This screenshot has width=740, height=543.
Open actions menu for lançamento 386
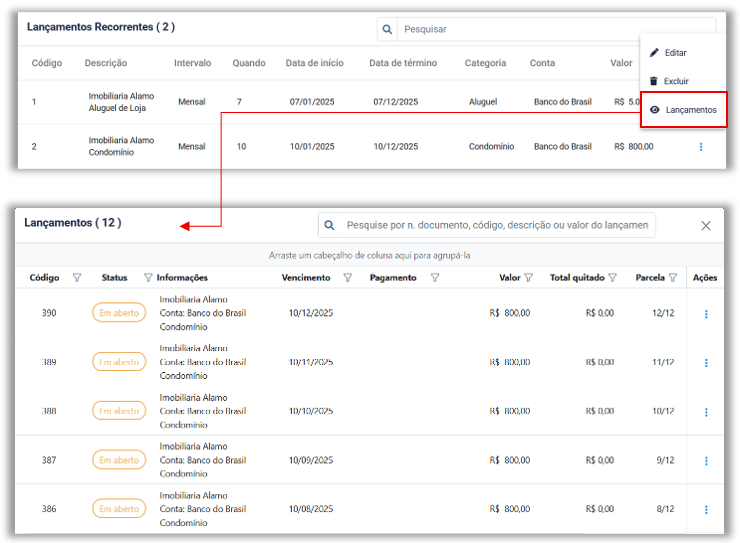[706, 509]
